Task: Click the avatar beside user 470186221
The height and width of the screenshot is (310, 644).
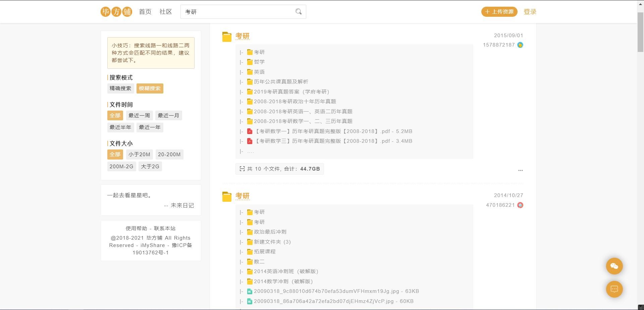Action: (x=520, y=205)
